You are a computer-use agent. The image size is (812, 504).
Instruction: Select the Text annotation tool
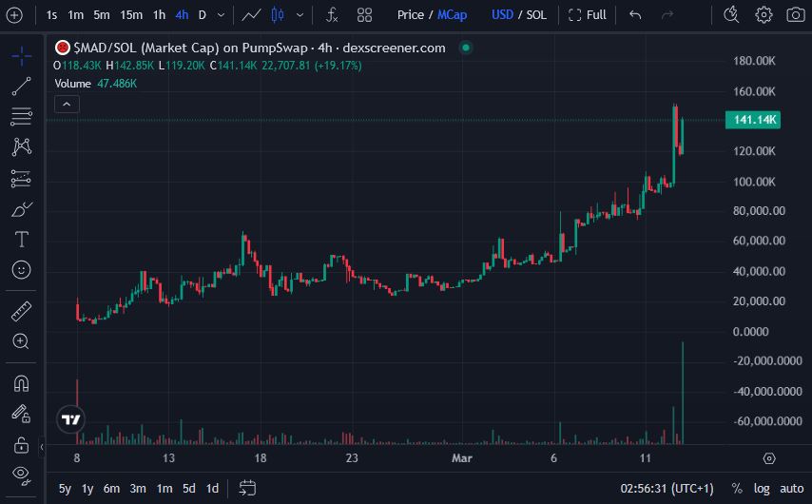click(21, 240)
